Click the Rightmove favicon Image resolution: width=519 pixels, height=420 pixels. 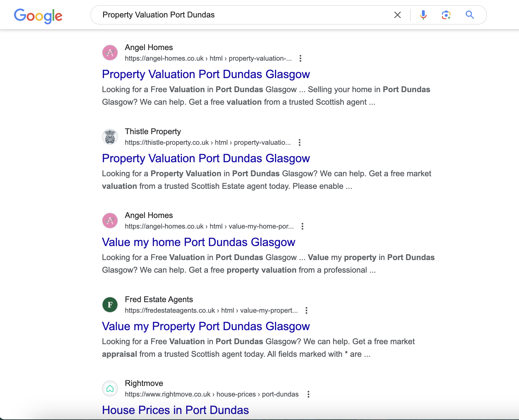click(x=110, y=389)
